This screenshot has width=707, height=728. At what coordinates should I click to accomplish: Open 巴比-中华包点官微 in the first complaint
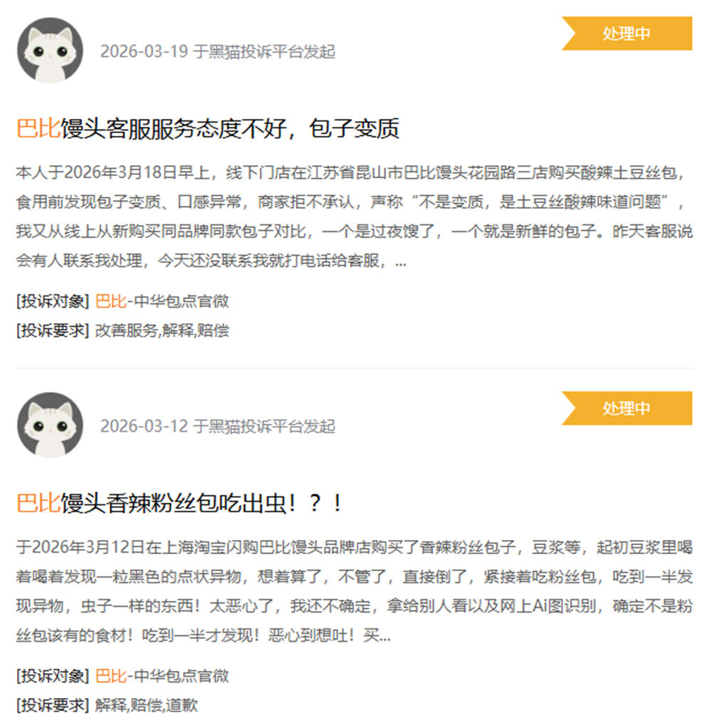(162, 301)
